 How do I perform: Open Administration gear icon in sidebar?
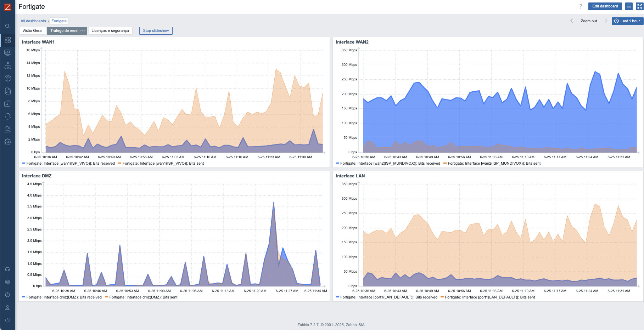coord(7,142)
